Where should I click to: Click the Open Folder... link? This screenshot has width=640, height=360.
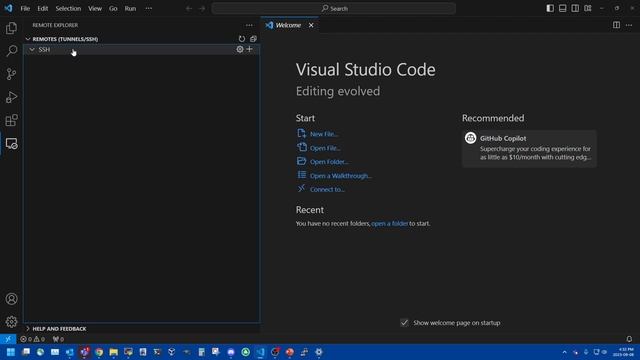pyautogui.click(x=329, y=162)
